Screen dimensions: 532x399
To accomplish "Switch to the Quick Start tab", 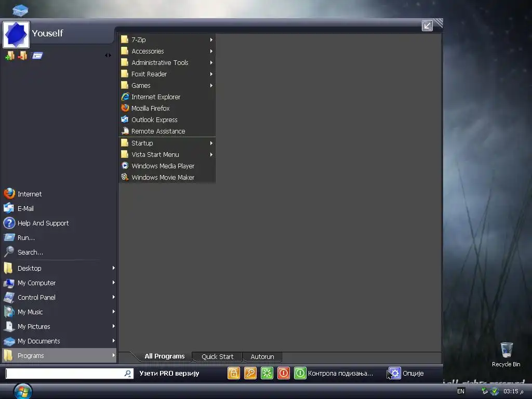I will pyautogui.click(x=218, y=356).
